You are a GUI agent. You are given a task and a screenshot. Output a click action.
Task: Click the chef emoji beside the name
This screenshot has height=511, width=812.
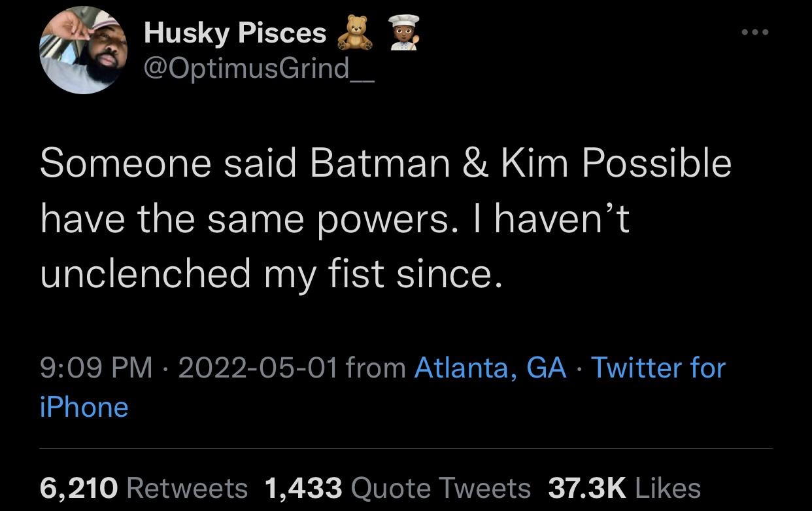403,33
